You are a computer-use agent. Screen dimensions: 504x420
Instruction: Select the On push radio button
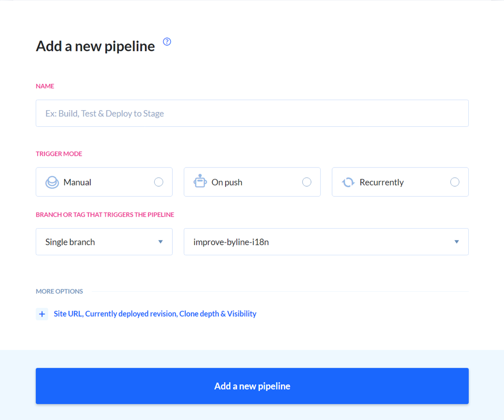[x=307, y=182]
